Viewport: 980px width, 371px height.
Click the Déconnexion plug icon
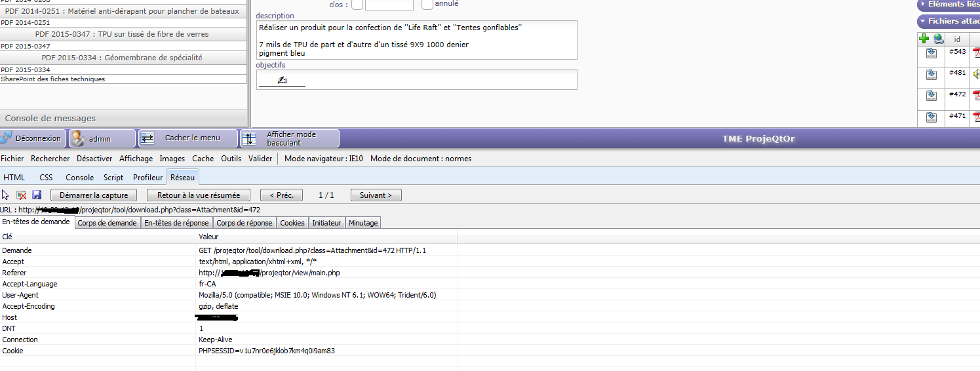(x=6, y=138)
